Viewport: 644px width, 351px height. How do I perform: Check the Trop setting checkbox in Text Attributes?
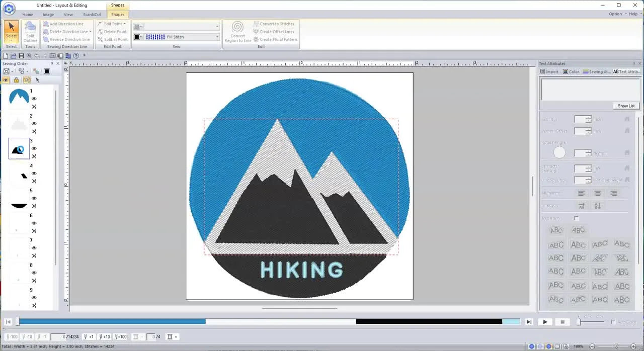576,218
